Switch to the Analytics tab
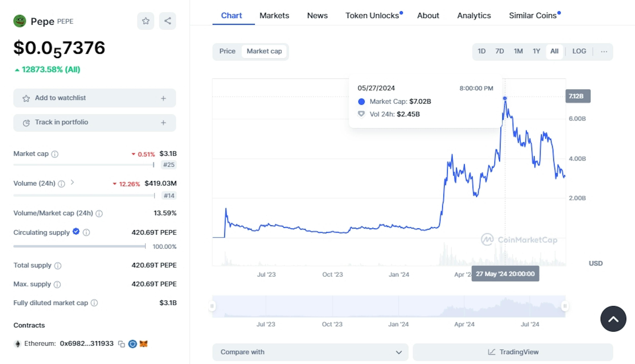Viewport: 635px width, 364px height. [x=473, y=15]
